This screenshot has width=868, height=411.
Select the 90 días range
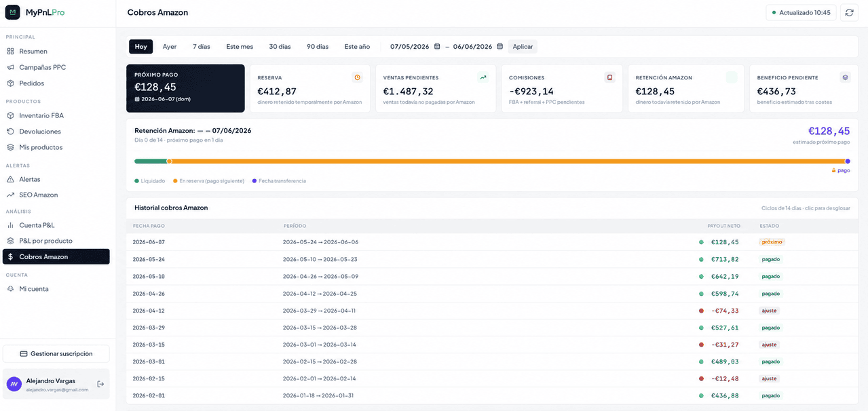318,47
